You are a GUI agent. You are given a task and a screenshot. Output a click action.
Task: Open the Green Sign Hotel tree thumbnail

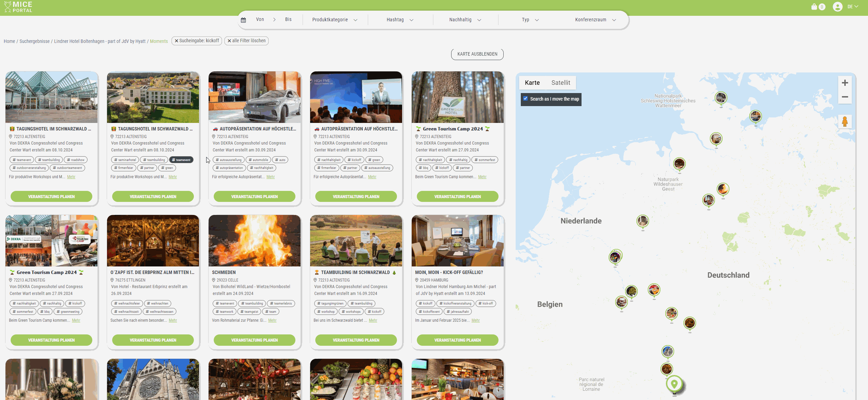point(458,97)
